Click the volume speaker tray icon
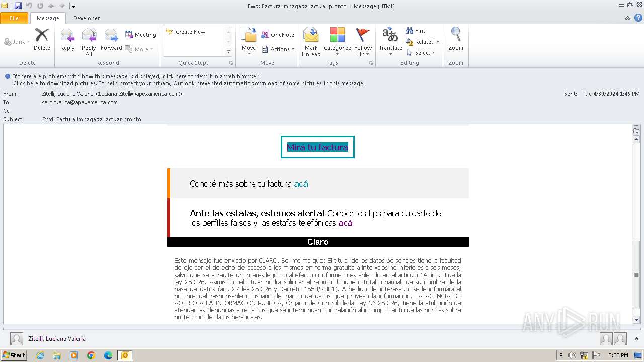644x362 pixels. coord(572,355)
